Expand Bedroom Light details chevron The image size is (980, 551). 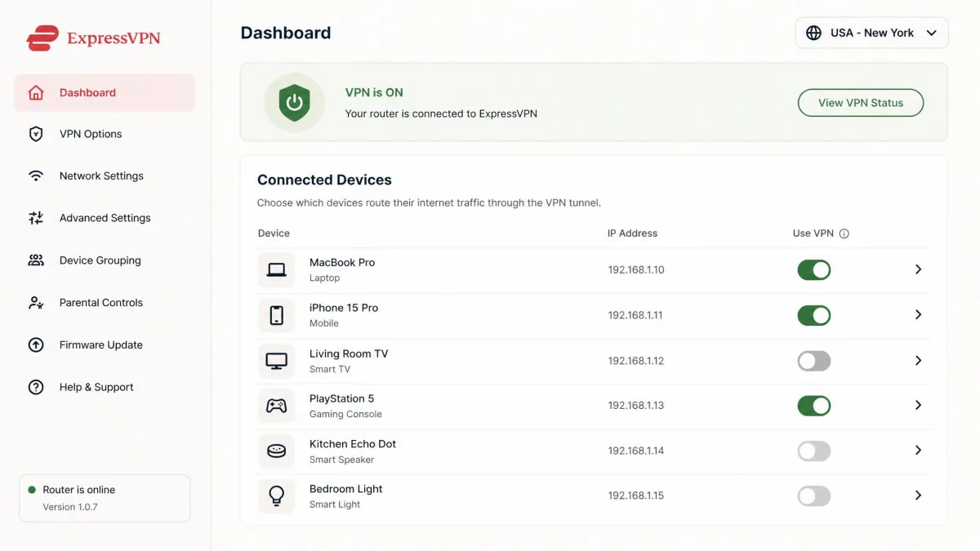(918, 495)
